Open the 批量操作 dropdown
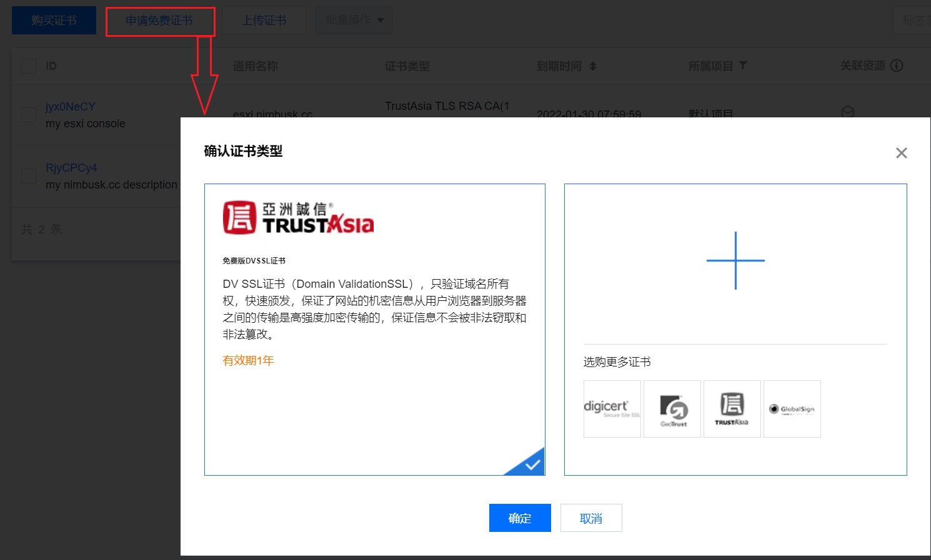This screenshot has height=560, width=931. click(x=354, y=19)
